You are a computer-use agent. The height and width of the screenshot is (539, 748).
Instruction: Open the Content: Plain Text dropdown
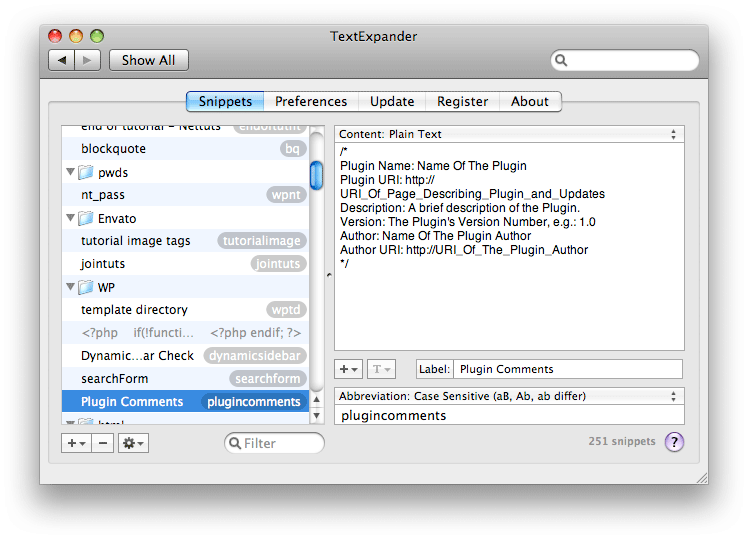tap(509, 134)
